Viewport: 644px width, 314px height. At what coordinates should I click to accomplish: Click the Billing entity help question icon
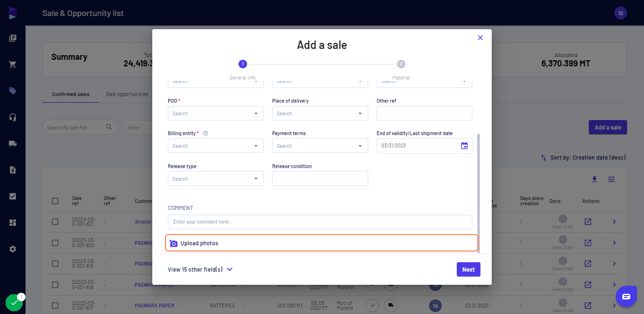pos(206,133)
